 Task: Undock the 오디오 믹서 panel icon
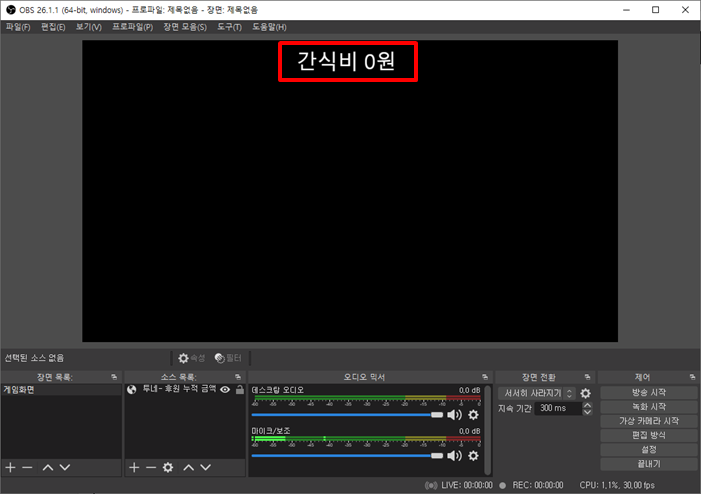(485, 377)
